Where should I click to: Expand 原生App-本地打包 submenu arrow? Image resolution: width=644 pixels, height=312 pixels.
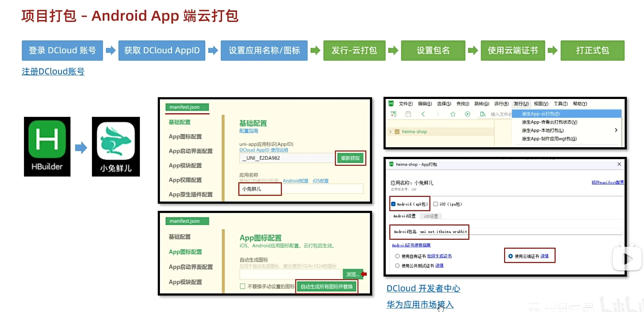click(x=616, y=130)
